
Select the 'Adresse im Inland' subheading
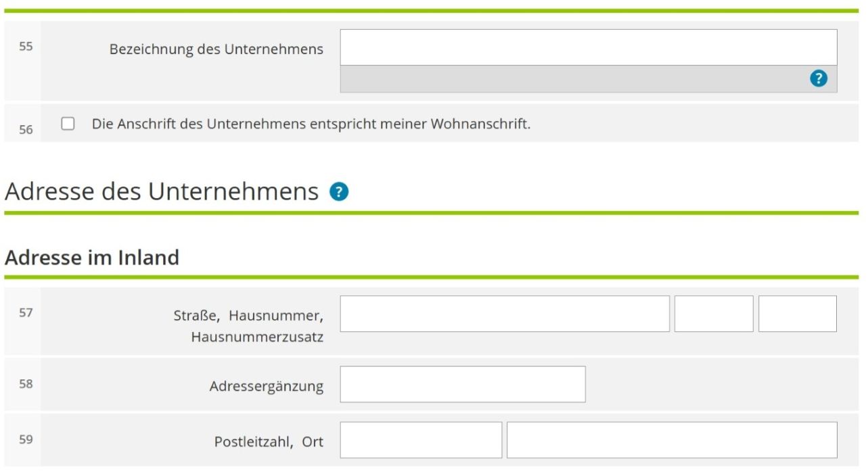[x=92, y=258]
